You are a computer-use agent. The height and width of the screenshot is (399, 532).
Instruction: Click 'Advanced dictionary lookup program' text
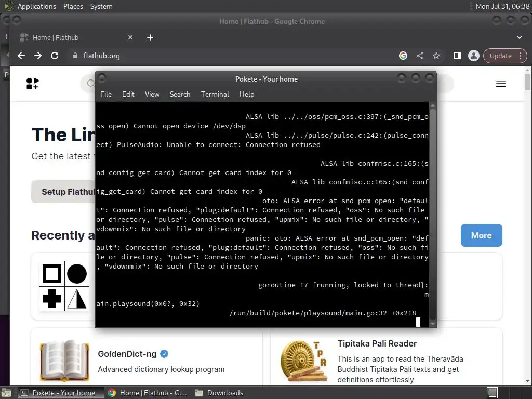[161, 369]
